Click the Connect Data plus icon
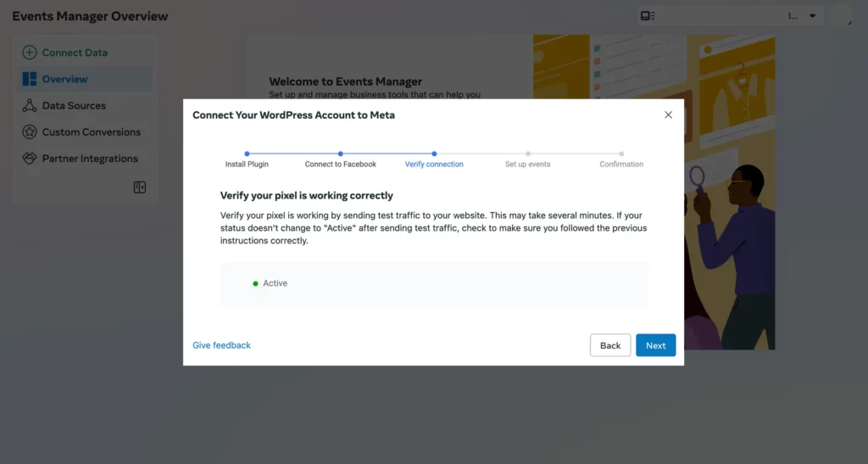Screen dimensions: 868x464 30,53
